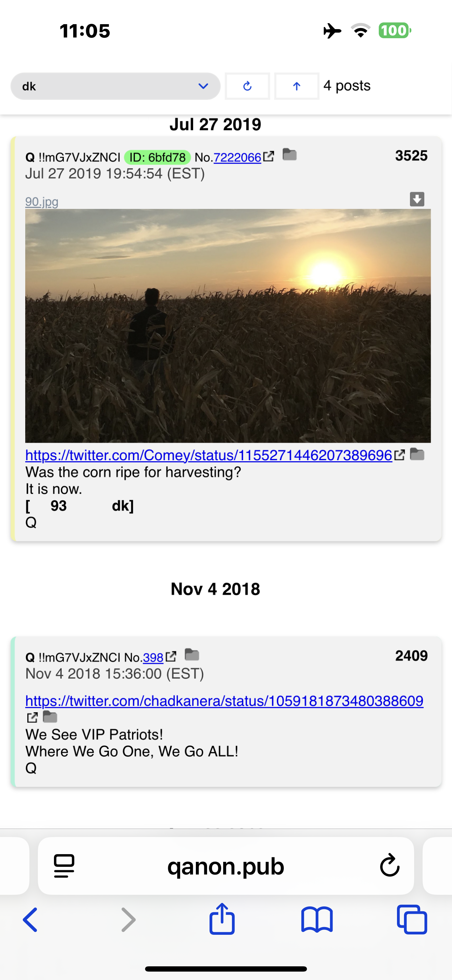This screenshot has width=452, height=980.
Task: View the cornfield sunset image
Action: click(x=228, y=326)
